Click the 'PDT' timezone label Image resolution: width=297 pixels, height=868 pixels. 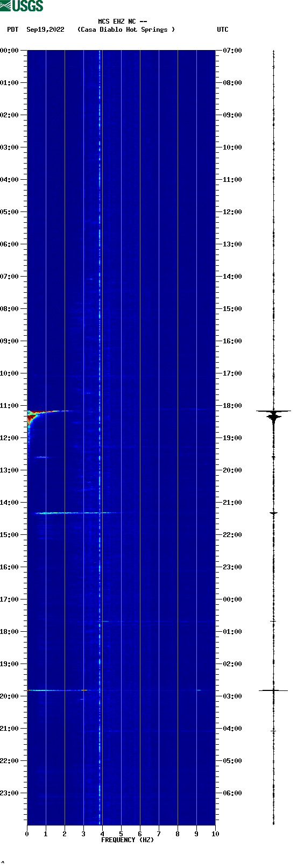pyautogui.click(x=12, y=30)
